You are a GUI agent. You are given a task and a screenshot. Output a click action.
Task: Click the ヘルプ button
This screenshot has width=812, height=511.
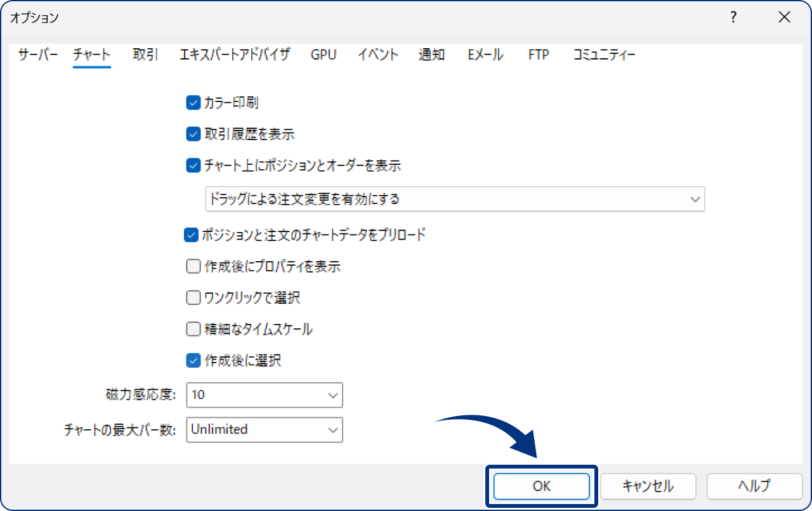pyautogui.click(x=755, y=486)
